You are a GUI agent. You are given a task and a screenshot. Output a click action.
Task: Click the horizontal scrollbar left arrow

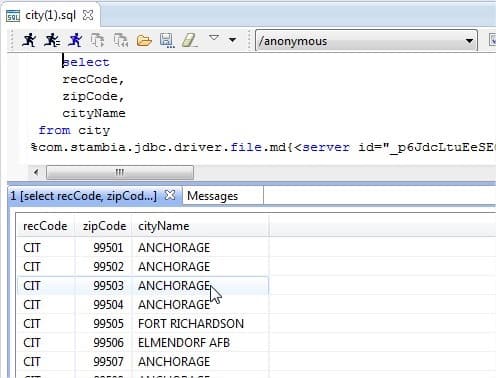36,172
